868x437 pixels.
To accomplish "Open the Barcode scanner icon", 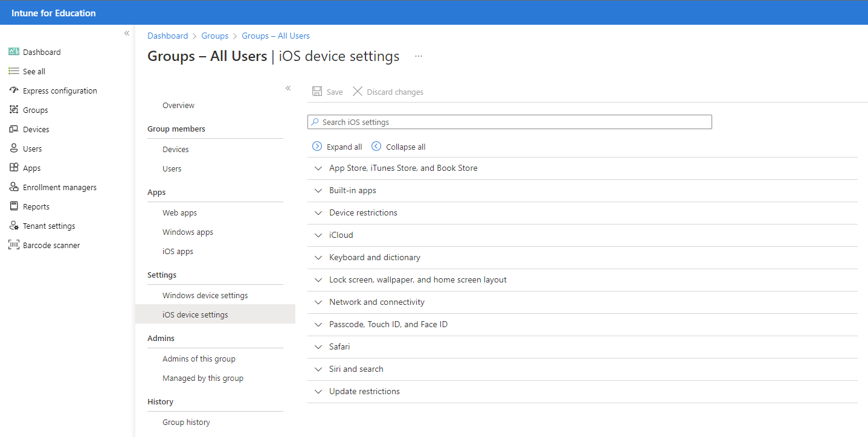I will click(x=14, y=245).
